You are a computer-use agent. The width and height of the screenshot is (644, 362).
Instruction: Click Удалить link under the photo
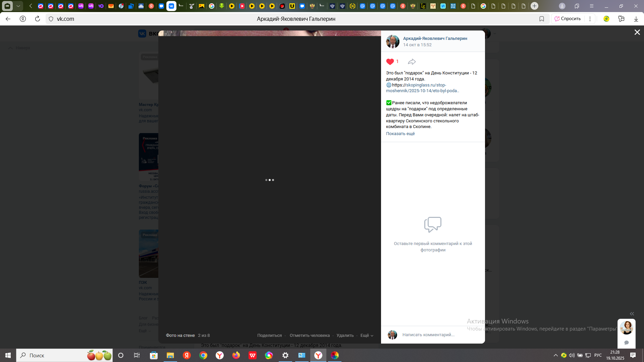[x=345, y=336]
